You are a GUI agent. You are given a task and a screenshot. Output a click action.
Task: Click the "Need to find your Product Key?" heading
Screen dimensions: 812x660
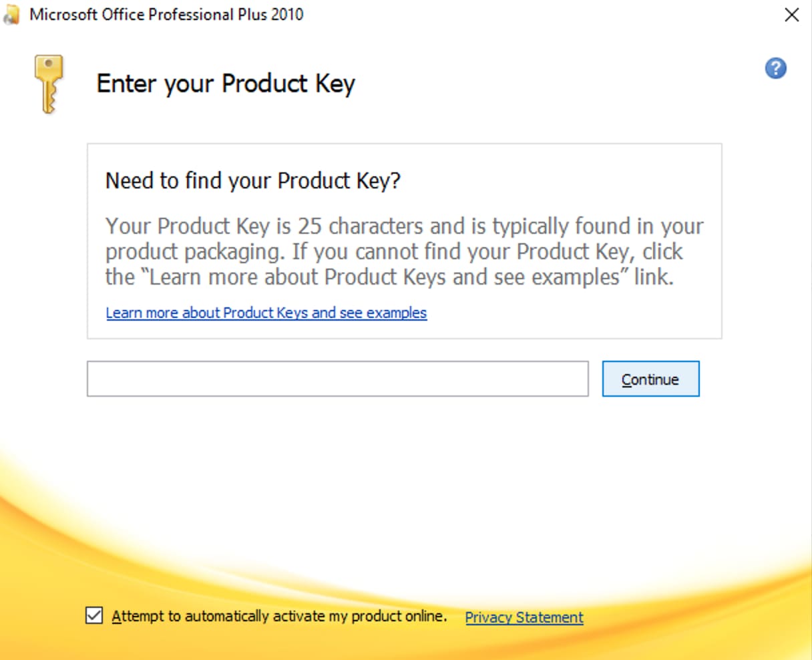(252, 180)
